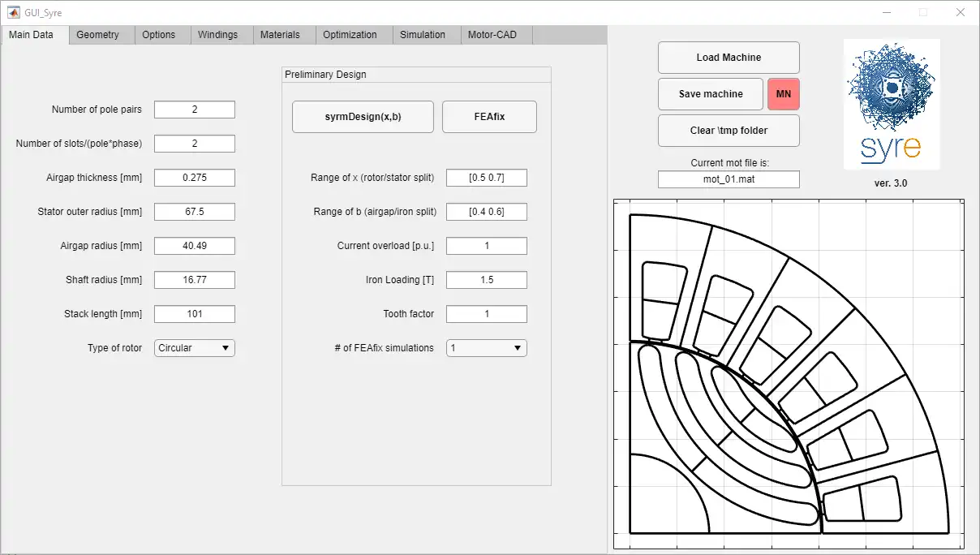
Task: Click the Stator outer radius field
Action: click(x=194, y=211)
